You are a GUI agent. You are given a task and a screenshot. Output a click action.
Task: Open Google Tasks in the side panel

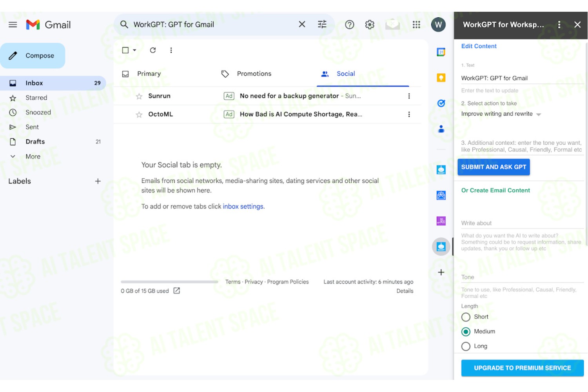[441, 103]
